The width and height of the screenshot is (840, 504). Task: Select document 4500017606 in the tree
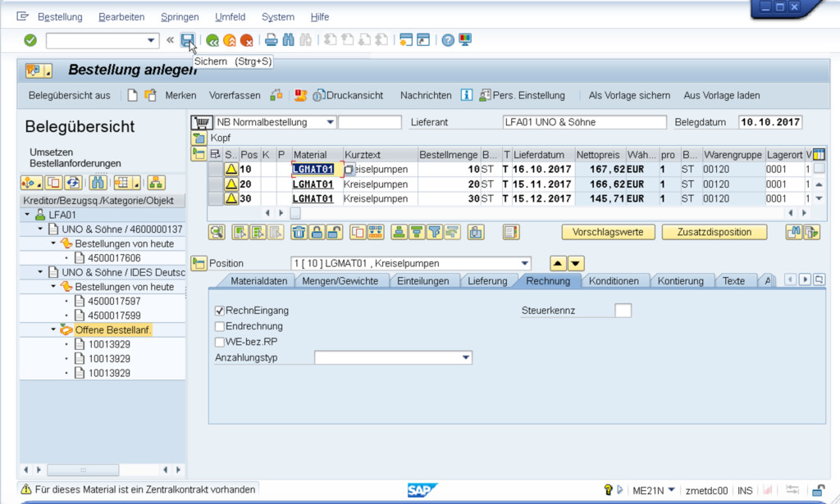[x=114, y=258]
